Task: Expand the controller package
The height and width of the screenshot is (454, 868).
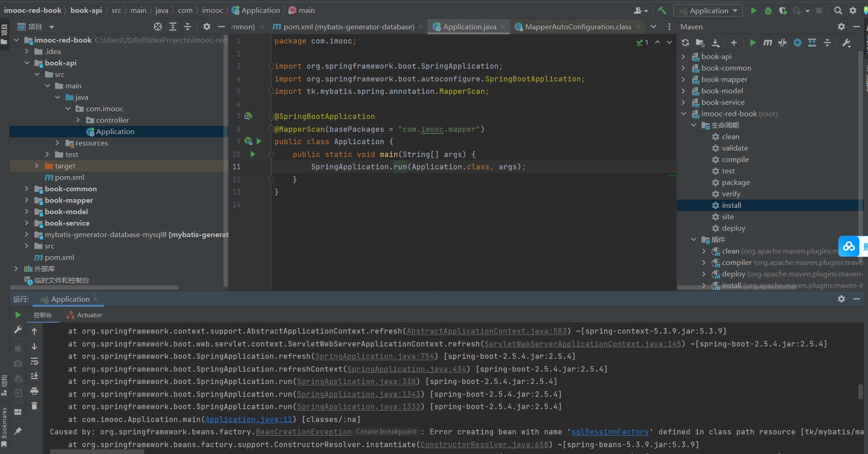Action: [x=78, y=120]
